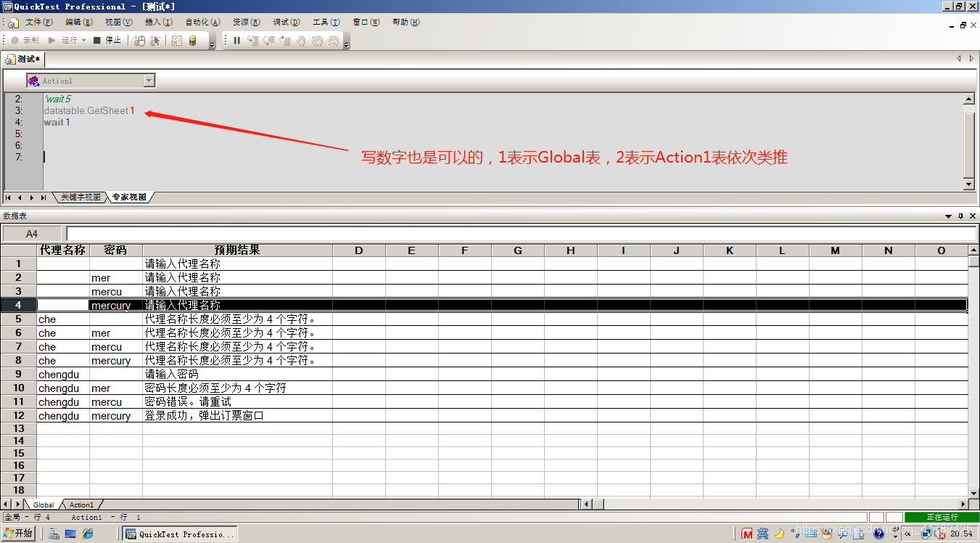Click the blue help question-mark tray icon

pos(878,534)
